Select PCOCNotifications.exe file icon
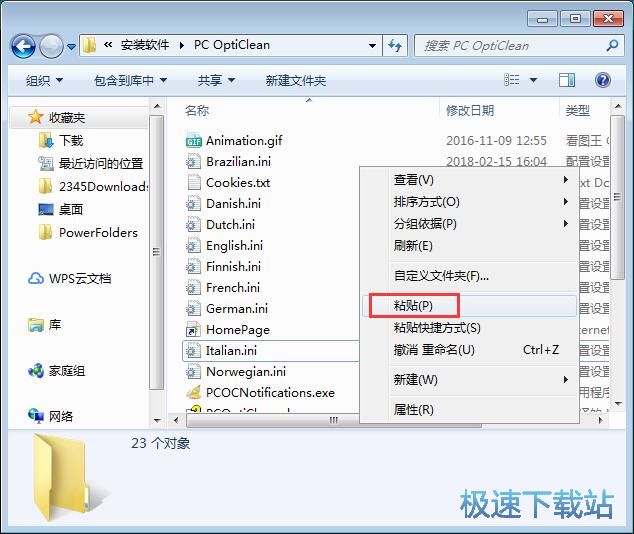Viewport: 634px width, 534px height. (193, 393)
